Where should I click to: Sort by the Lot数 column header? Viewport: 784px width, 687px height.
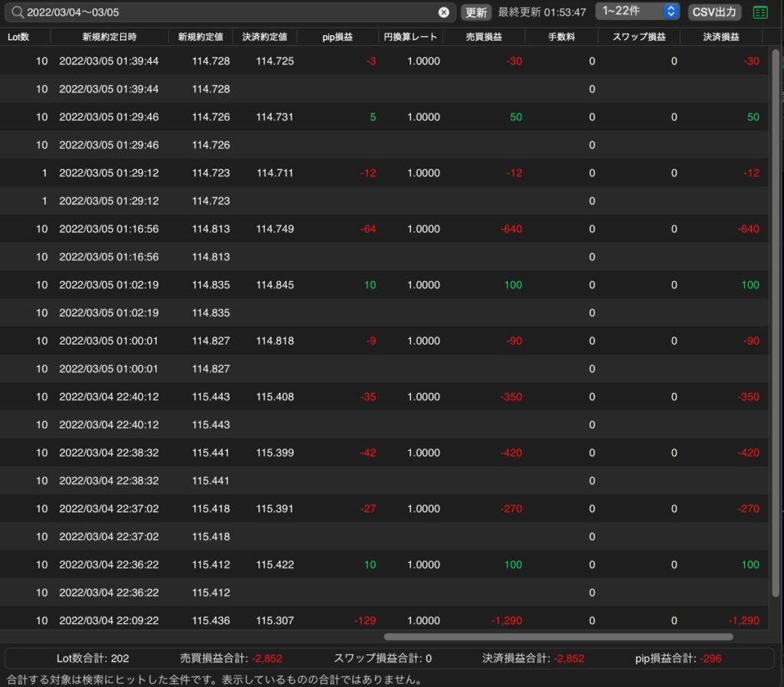tap(18, 37)
